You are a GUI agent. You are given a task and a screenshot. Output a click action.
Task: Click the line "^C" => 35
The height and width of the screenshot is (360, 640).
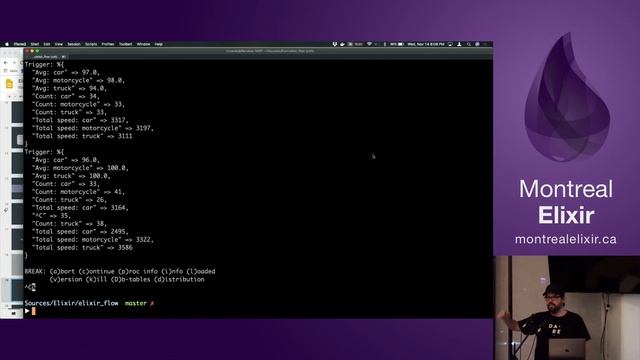[x=51, y=216]
